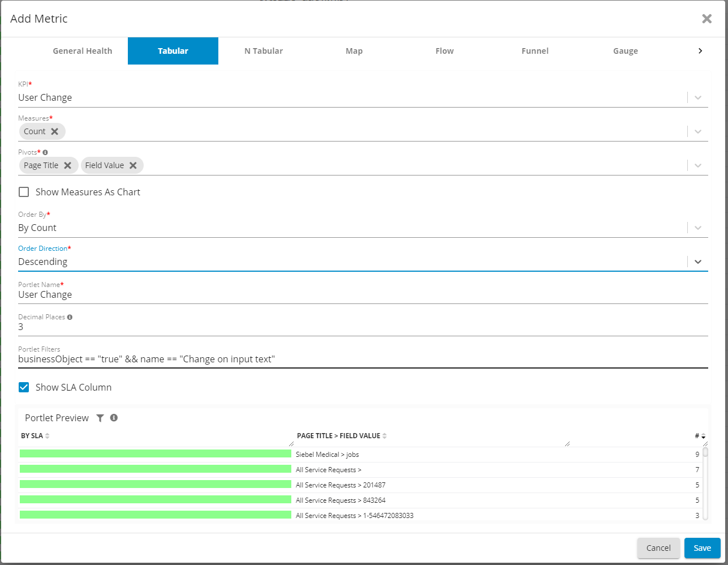Click the Portlet Filters input field

tap(362, 359)
